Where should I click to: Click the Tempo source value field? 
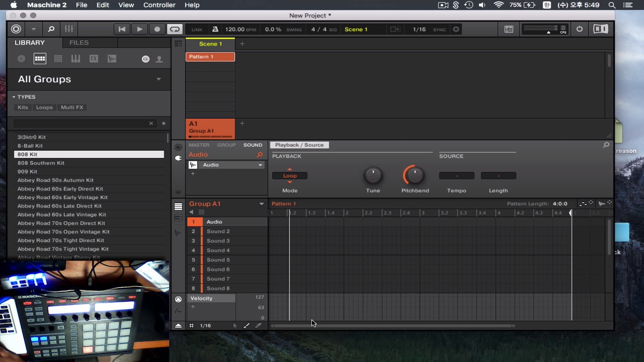(457, 175)
